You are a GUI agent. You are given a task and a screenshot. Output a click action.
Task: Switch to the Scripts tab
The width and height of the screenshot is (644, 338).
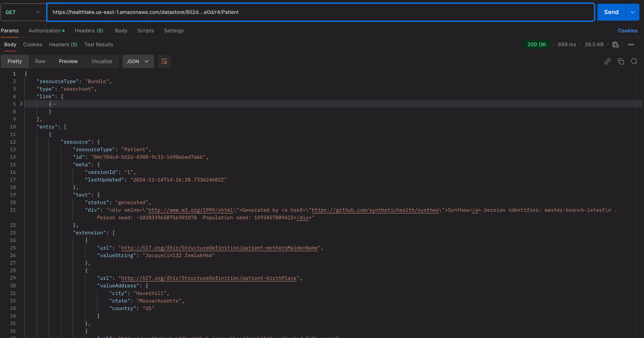tap(146, 30)
